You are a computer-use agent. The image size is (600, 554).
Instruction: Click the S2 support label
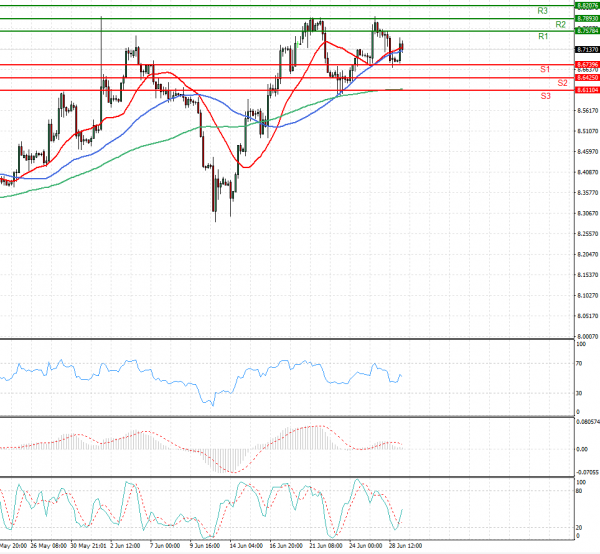(562, 83)
